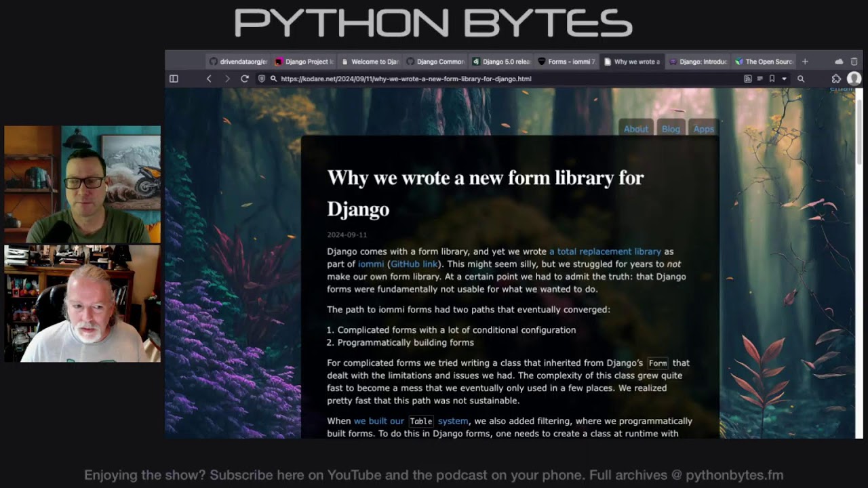Click the top host webcam thumbnail

coord(83,184)
